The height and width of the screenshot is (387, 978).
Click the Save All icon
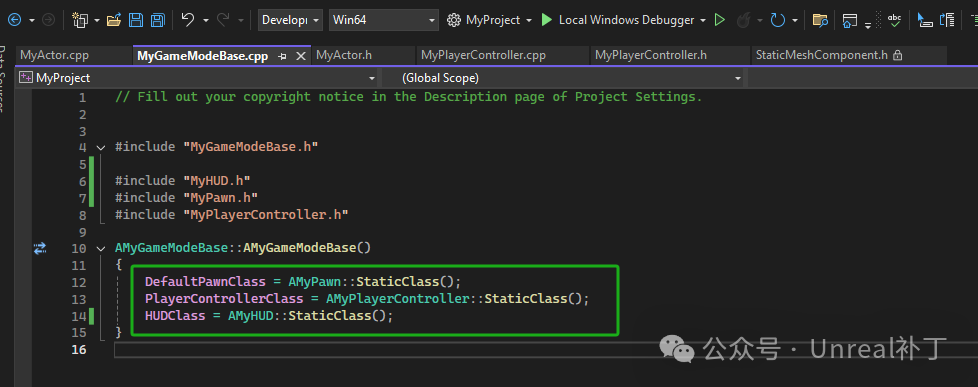tap(158, 20)
